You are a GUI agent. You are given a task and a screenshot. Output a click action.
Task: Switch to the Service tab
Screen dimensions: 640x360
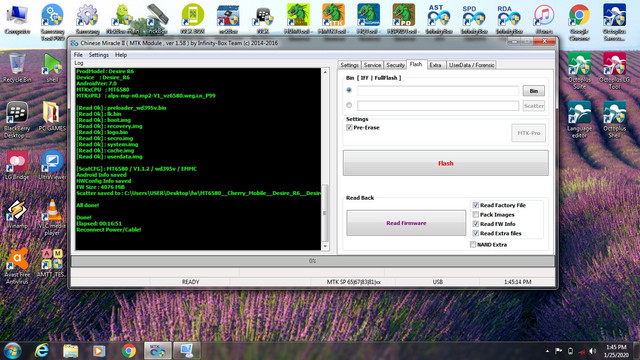372,65
